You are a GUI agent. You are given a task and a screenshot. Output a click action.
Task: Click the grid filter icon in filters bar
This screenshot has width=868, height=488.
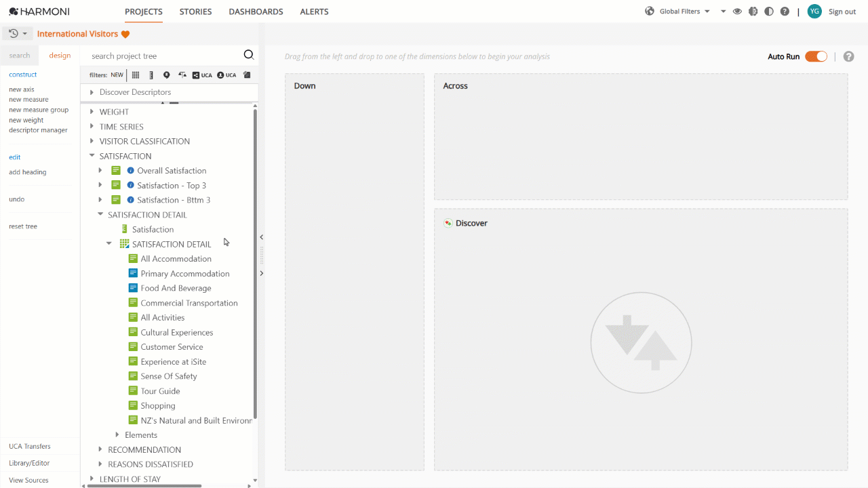(136, 75)
